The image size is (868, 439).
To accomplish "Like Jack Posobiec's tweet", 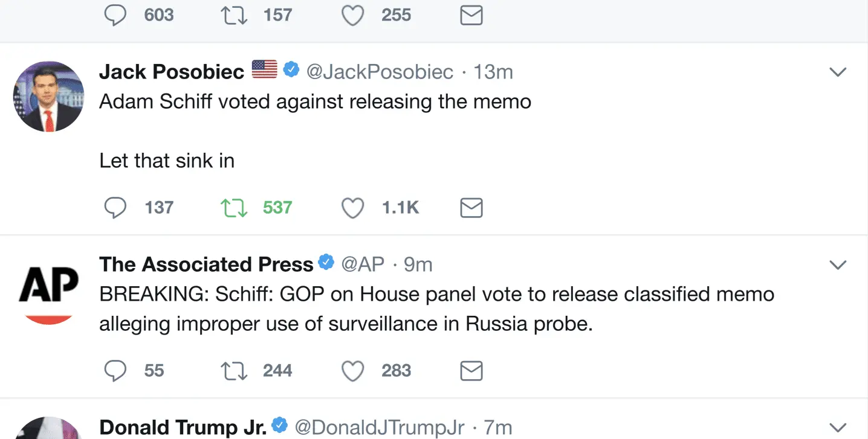I will [353, 208].
